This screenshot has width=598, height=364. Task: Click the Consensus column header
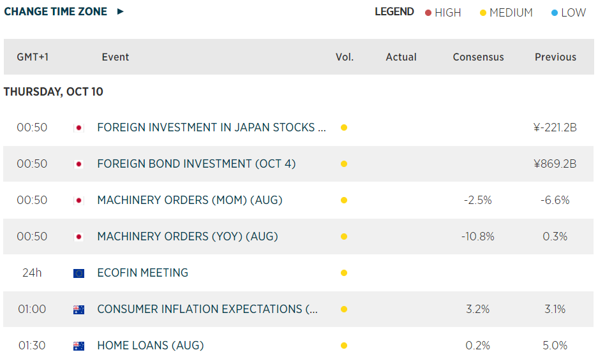point(478,57)
